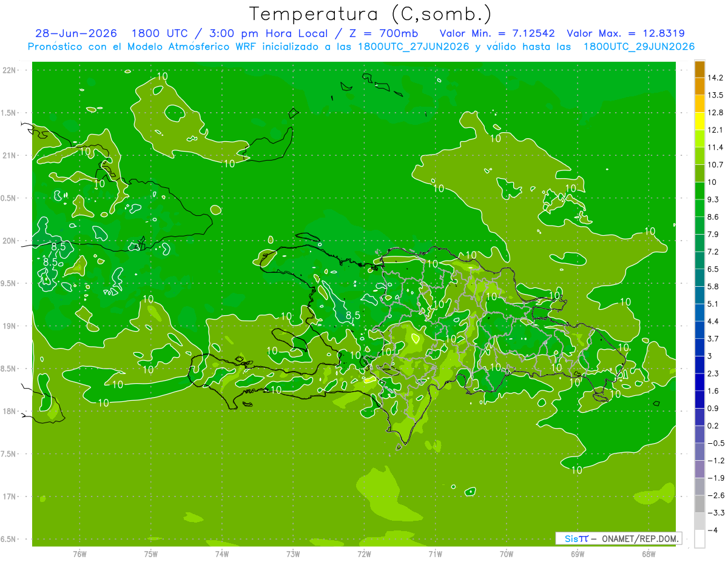Click the '19N' latitude axis label

(10, 326)
